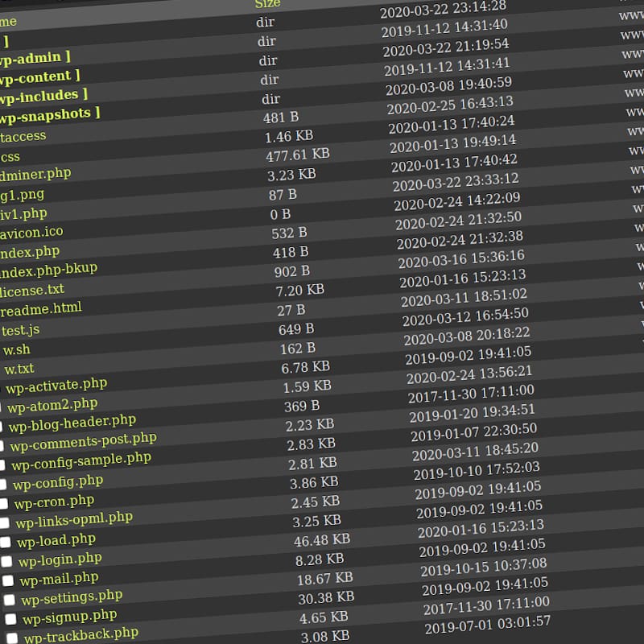Select the timestamp 2020-03-08 19:40:59
Viewport: 644px width, 644px height.
(449, 86)
